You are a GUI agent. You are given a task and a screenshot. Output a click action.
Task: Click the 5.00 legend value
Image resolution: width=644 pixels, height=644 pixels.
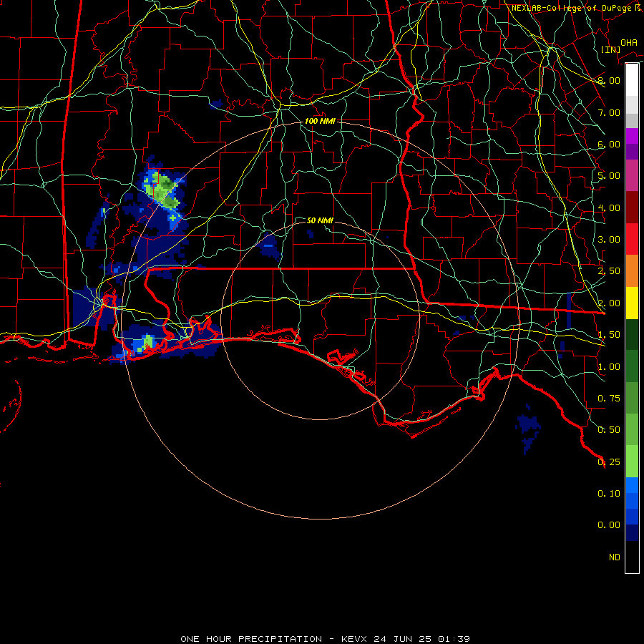pos(609,176)
